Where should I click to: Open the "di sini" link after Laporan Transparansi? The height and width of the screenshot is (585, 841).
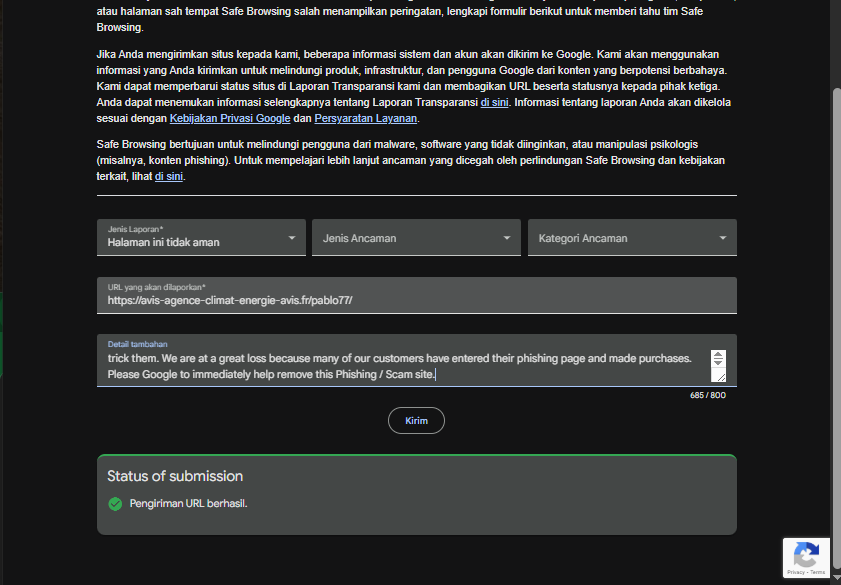[x=494, y=102]
